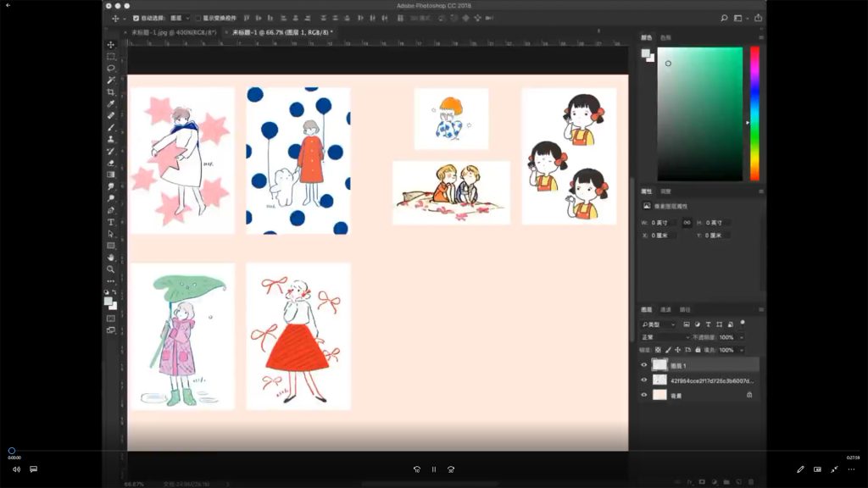This screenshot has height=488, width=868.
Task: Choose the Horizontal Type tool
Action: [x=110, y=221]
